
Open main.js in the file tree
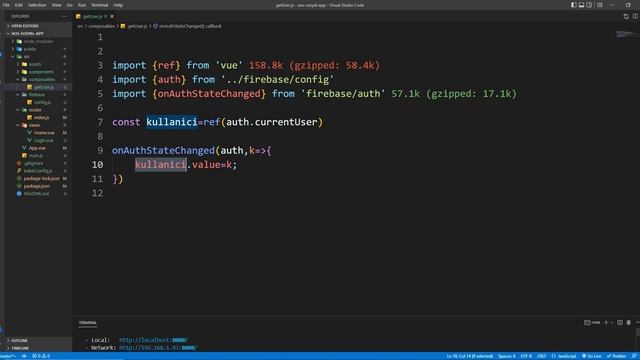[x=37, y=156]
